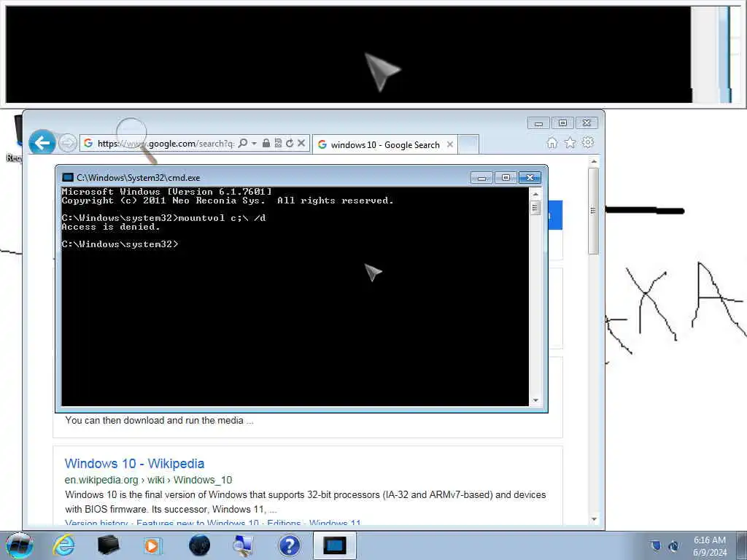Switch to the 'windows 10 - Google Search' tab
Viewport: 747px width, 560px height.
(x=385, y=145)
